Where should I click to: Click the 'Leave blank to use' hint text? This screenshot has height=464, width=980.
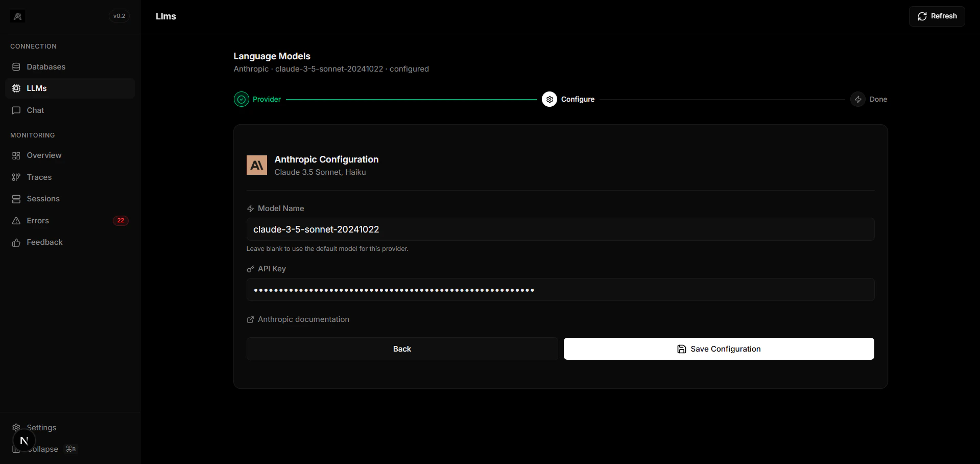(327, 249)
